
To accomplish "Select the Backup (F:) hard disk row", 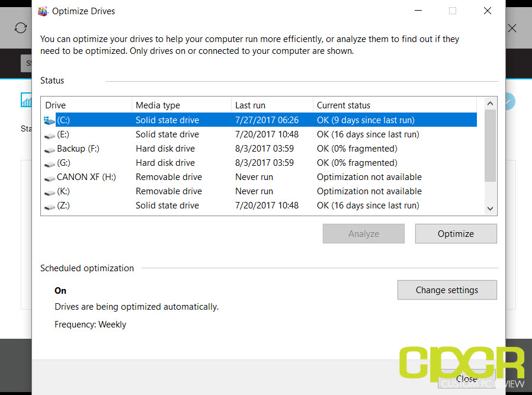I will [260, 149].
